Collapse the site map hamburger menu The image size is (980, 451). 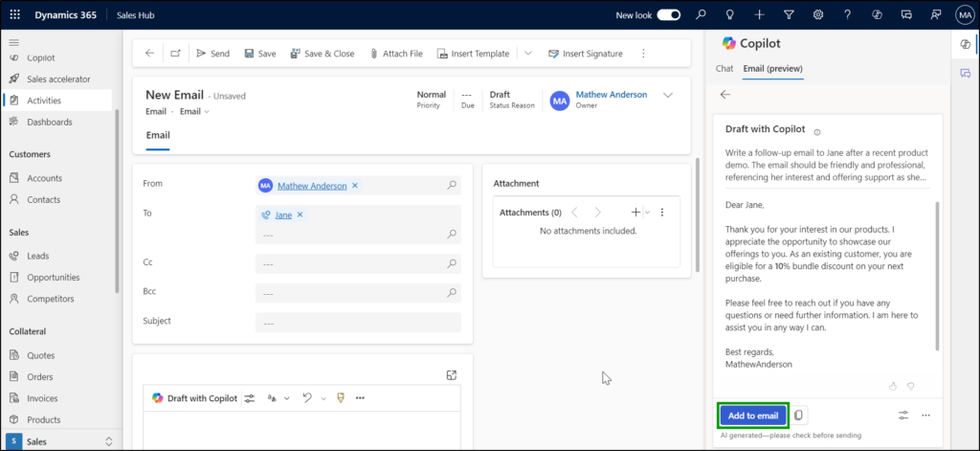pos(13,42)
